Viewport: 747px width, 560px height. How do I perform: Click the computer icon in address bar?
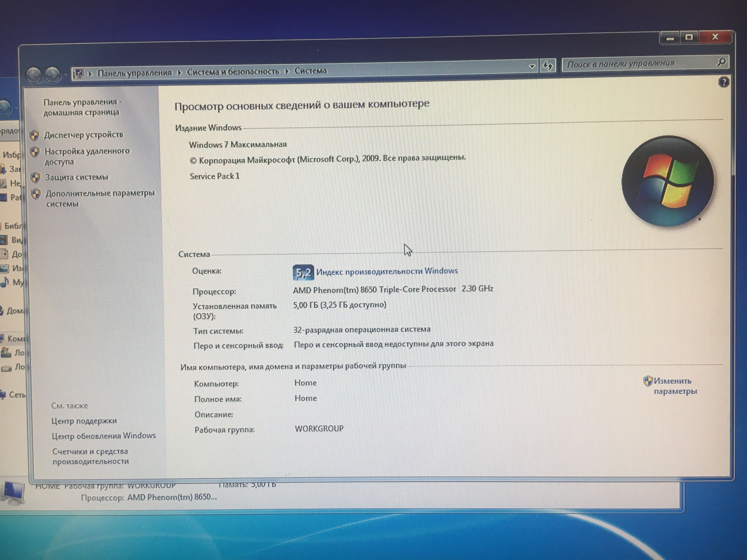pyautogui.click(x=78, y=73)
